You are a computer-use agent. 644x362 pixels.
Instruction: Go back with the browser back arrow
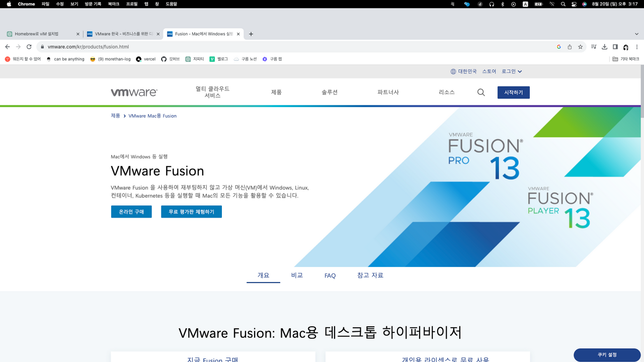click(x=7, y=47)
